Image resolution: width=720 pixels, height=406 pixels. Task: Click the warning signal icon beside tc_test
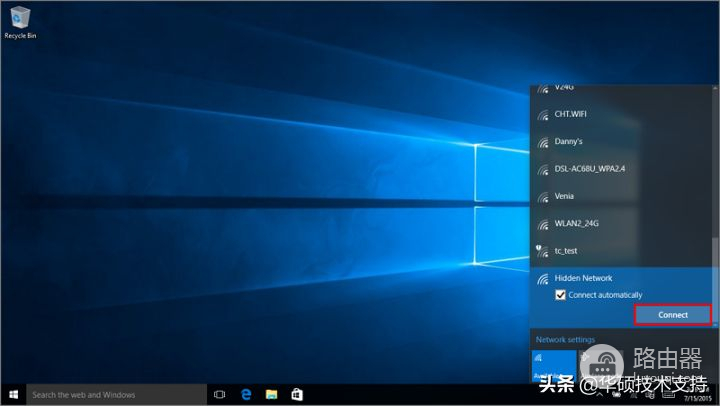click(x=542, y=250)
